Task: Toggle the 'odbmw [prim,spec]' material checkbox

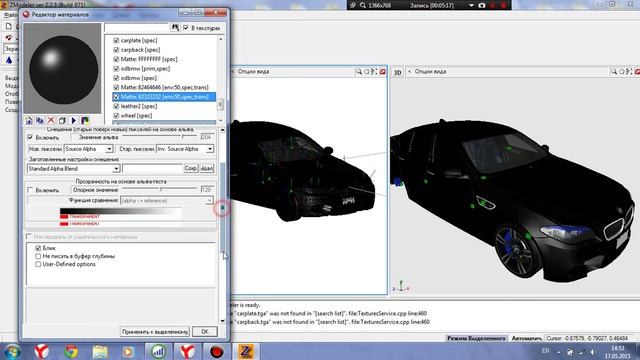Action: tap(116, 69)
